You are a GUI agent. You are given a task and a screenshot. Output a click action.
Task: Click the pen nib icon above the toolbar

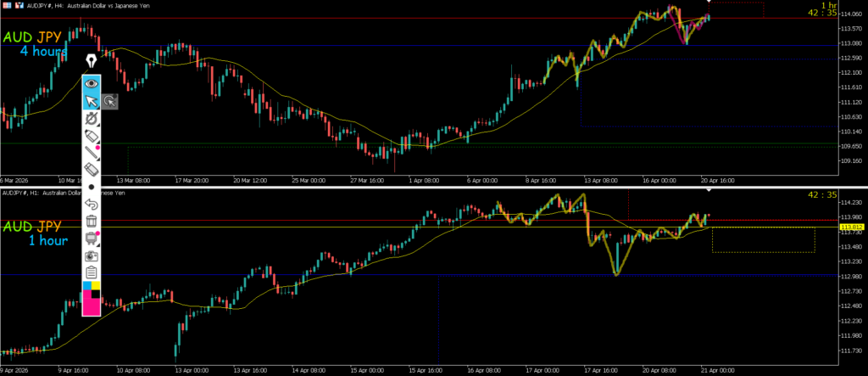pyautogui.click(x=91, y=60)
